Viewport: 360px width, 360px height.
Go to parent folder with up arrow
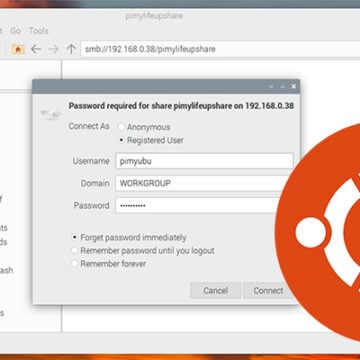click(71, 49)
